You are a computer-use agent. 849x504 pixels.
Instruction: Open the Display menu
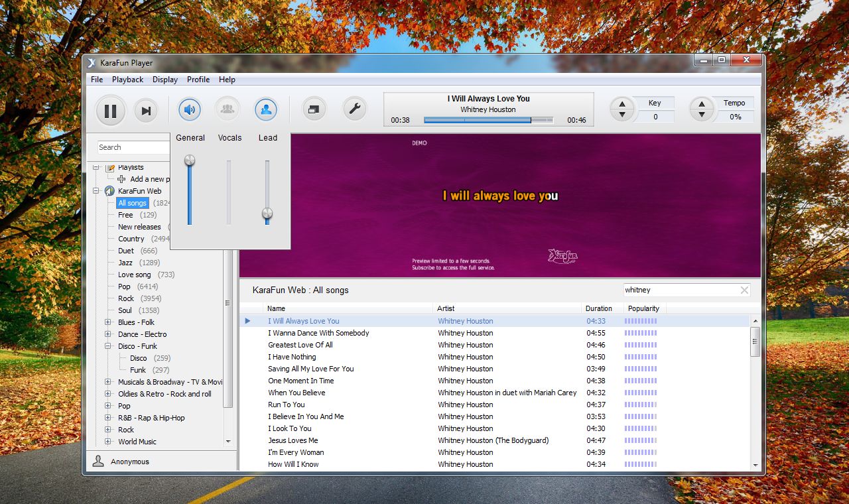(165, 80)
